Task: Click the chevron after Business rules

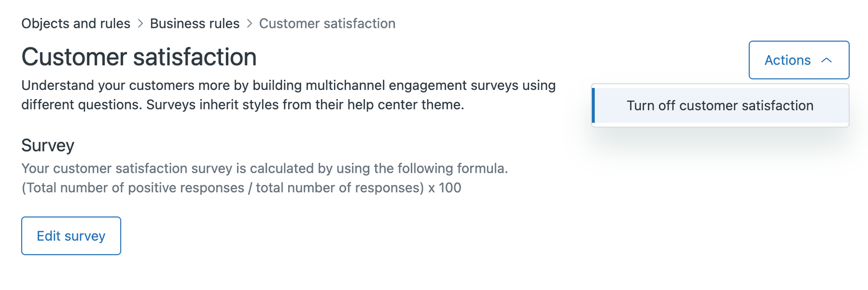Action: [250, 24]
